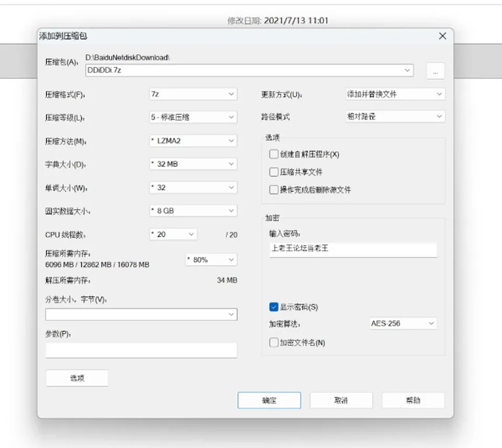Click the 34 MB decompression memory value
The image size is (502, 448).
click(227, 281)
